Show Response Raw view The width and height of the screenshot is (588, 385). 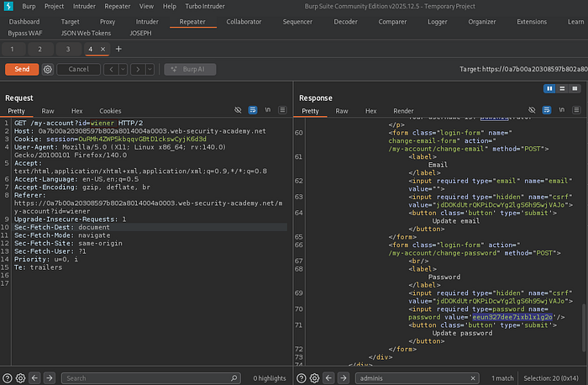coord(342,111)
